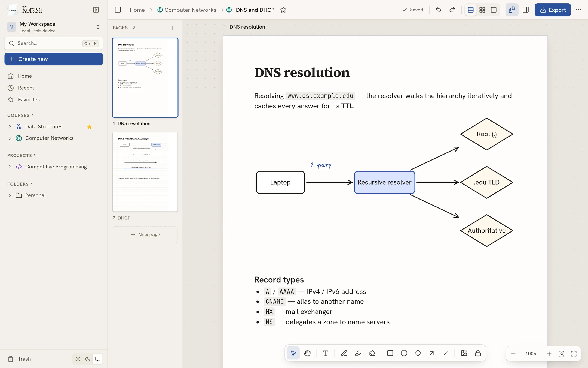Viewport: 588px width, 368px height.
Task: Select the rectangle shape tool
Action: pyautogui.click(x=390, y=353)
